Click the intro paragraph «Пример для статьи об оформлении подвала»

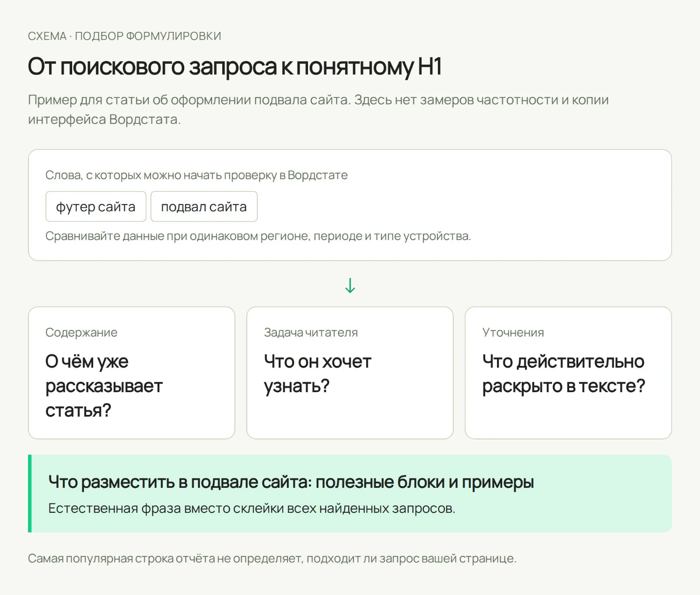318,109
